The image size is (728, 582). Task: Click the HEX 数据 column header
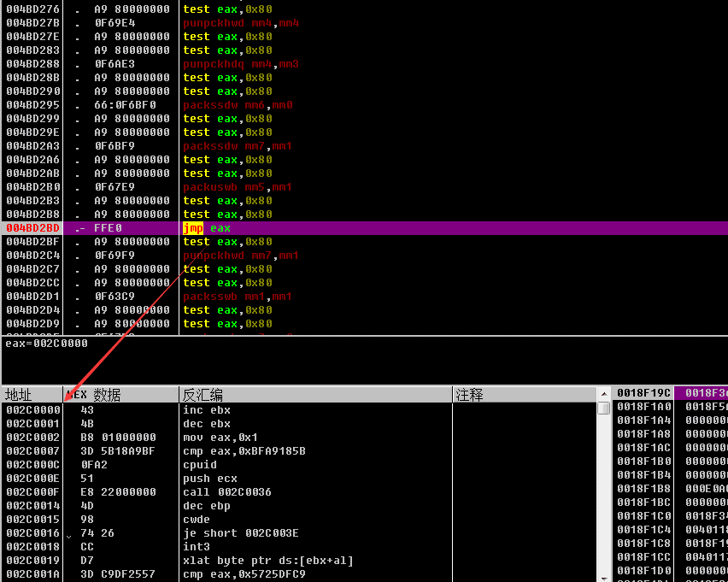pos(120,395)
